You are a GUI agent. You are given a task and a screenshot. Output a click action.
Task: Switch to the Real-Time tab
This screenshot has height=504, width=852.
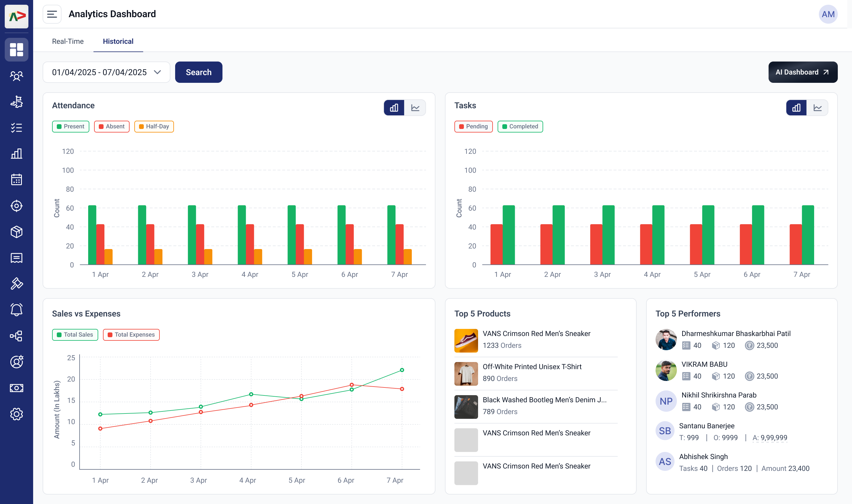point(67,41)
